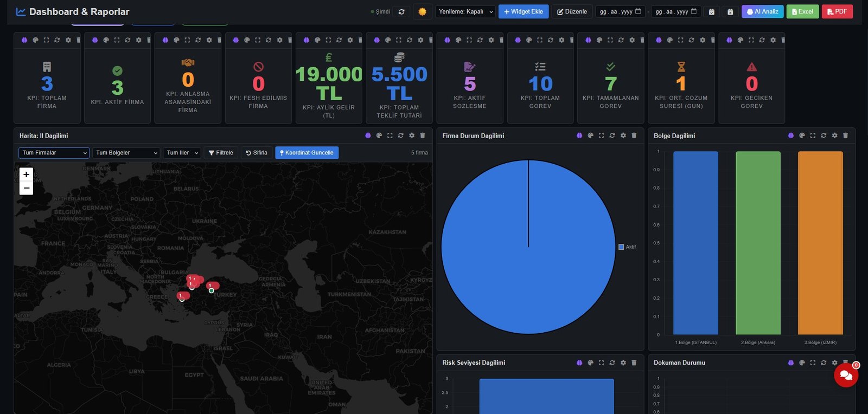The height and width of the screenshot is (414, 868).
Task: Click AI brain icon on Firma Durum Dagilimi
Action: coord(579,135)
